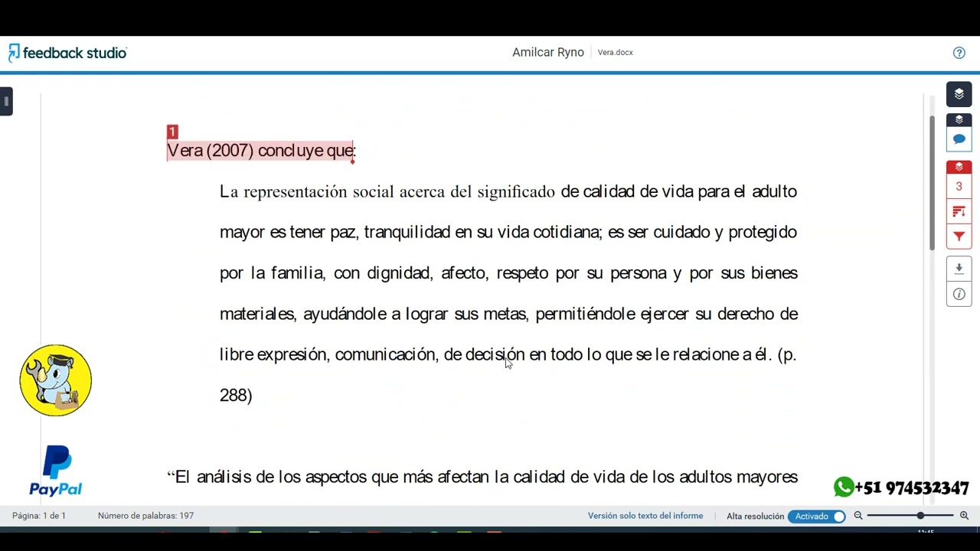Screen dimensions: 980x551
Task: Zoom in with the plus magnifier icon
Action: 964,516
